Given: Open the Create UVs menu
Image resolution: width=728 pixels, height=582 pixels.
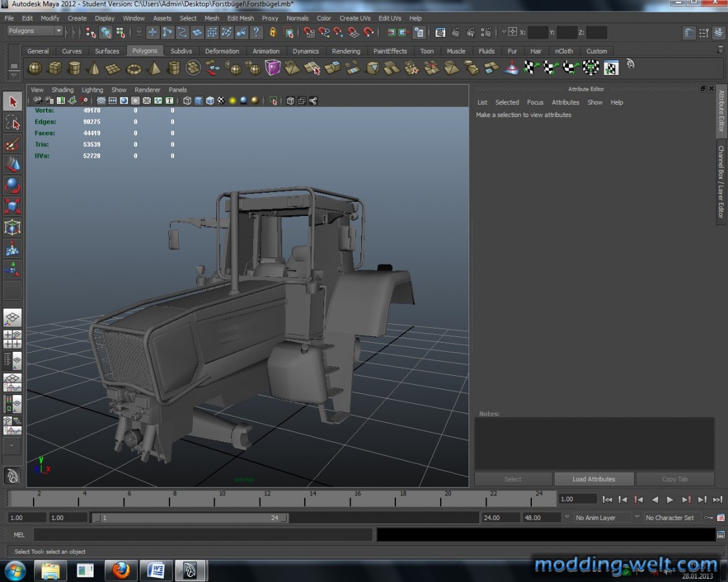Looking at the screenshot, I should click(x=355, y=18).
